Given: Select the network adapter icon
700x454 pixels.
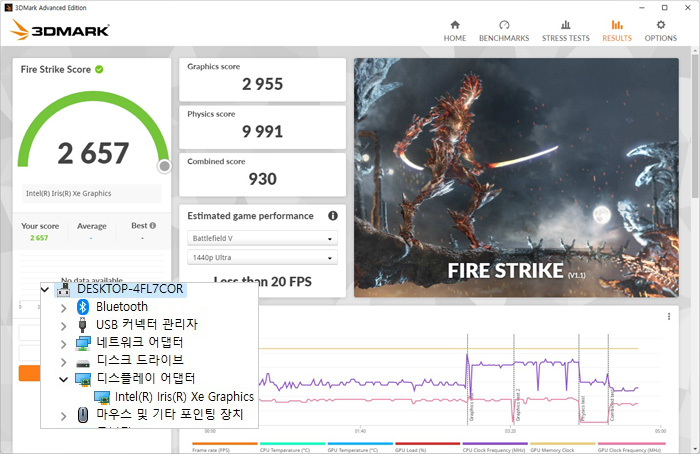Looking at the screenshot, I should [x=83, y=343].
